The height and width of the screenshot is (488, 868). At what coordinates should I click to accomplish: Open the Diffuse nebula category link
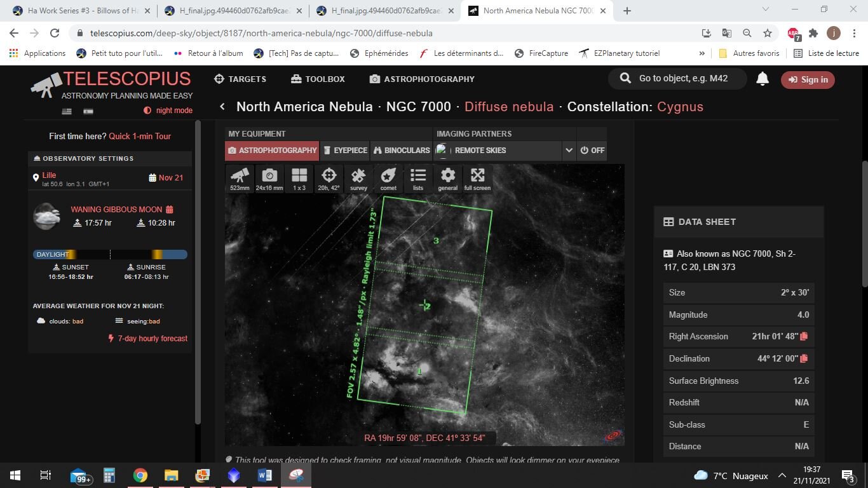point(509,107)
